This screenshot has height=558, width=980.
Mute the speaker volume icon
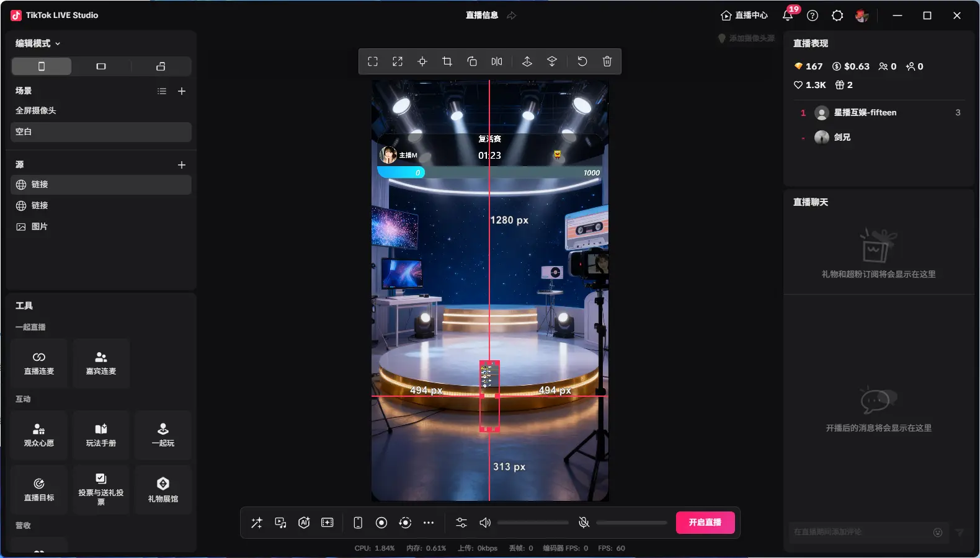click(x=485, y=523)
